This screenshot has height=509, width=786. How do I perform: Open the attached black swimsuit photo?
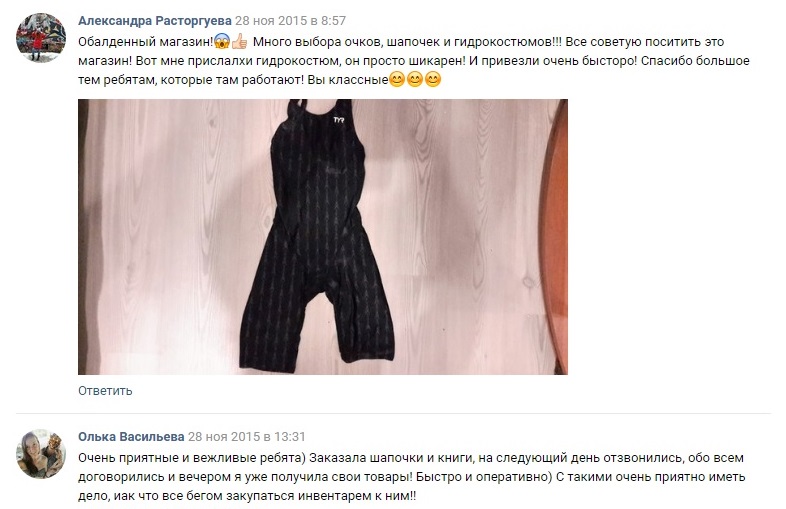click(x=323, y=237)
